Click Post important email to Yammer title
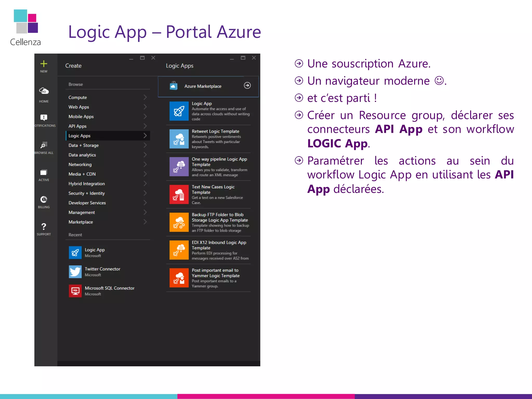Viewport: 532px width, 399px height. point(216,273)
